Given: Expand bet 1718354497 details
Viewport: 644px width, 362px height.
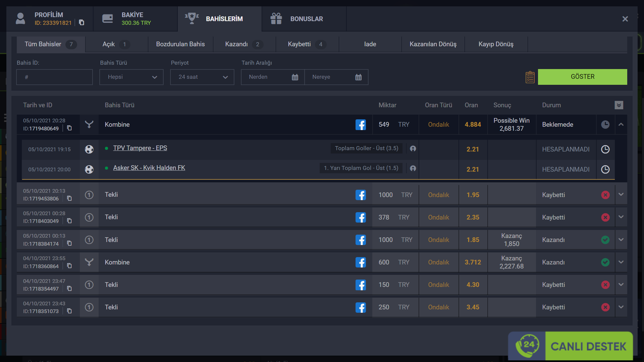Looking at the screenshot, I should pos(621,285).
